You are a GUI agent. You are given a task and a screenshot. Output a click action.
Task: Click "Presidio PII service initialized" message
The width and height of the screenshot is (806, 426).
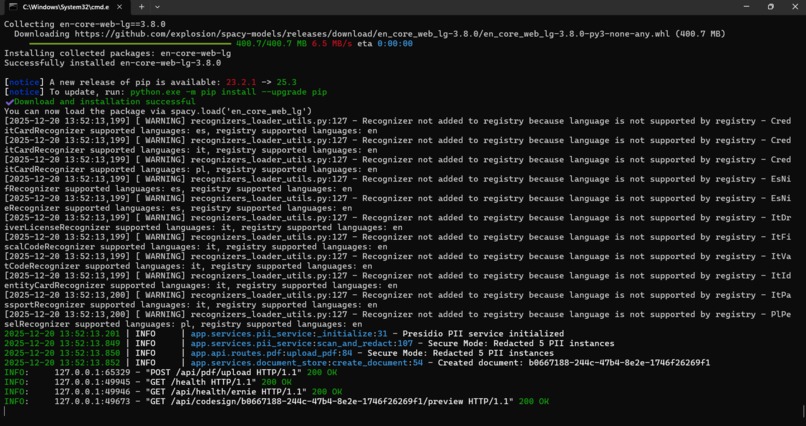coord(483,334)
